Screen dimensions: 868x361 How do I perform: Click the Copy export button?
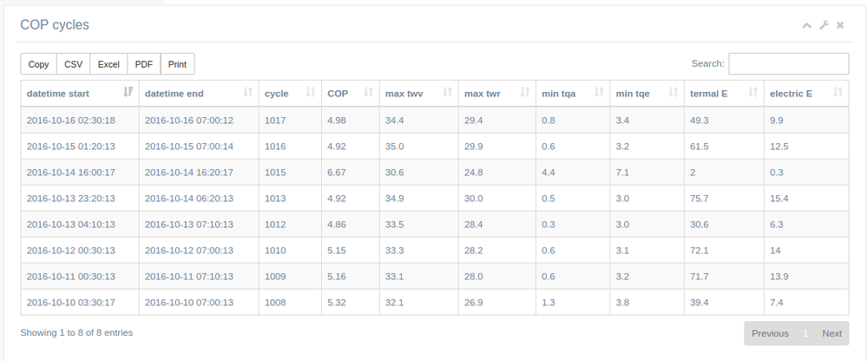(x=38, y=64)
